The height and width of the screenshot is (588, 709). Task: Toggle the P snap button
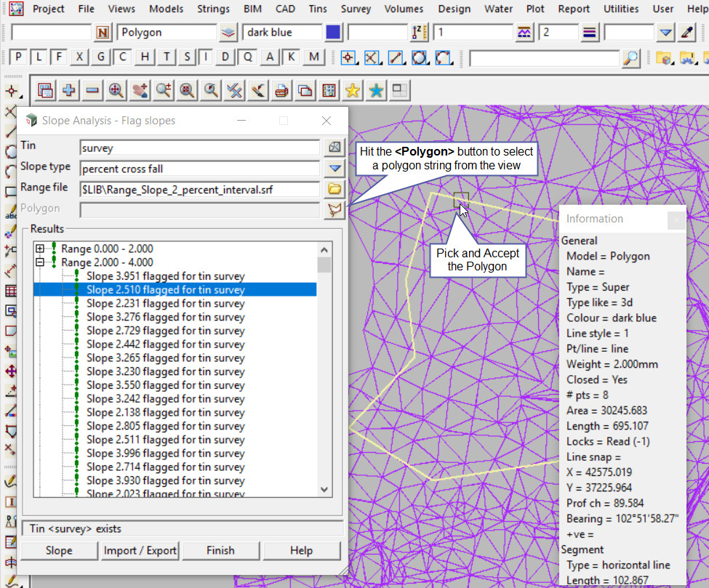(x=18, y=57)
